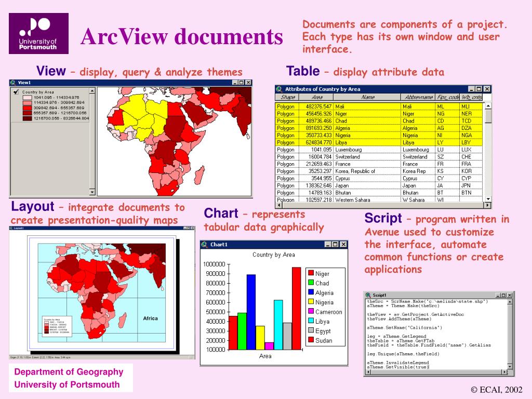
Task: Select the Shape column header
Action: (x=287, y=97)
